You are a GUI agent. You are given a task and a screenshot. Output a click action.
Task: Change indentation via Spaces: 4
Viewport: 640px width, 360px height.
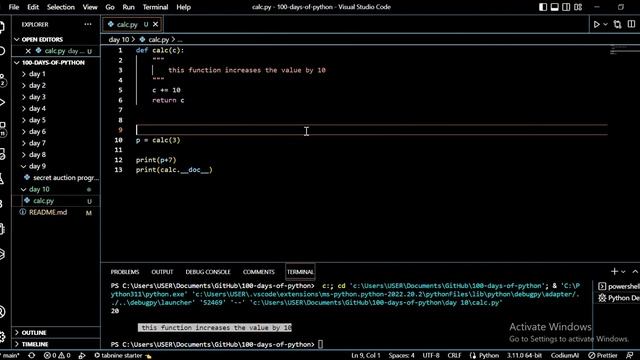click(x=401, y=356)
